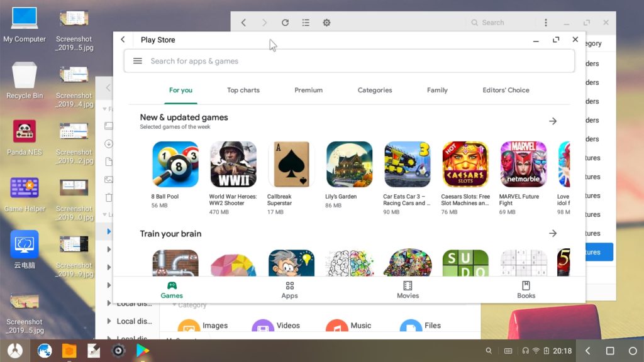Open the Sudoku grid game icon
644x362 pixels.
[x=523, y=263]
